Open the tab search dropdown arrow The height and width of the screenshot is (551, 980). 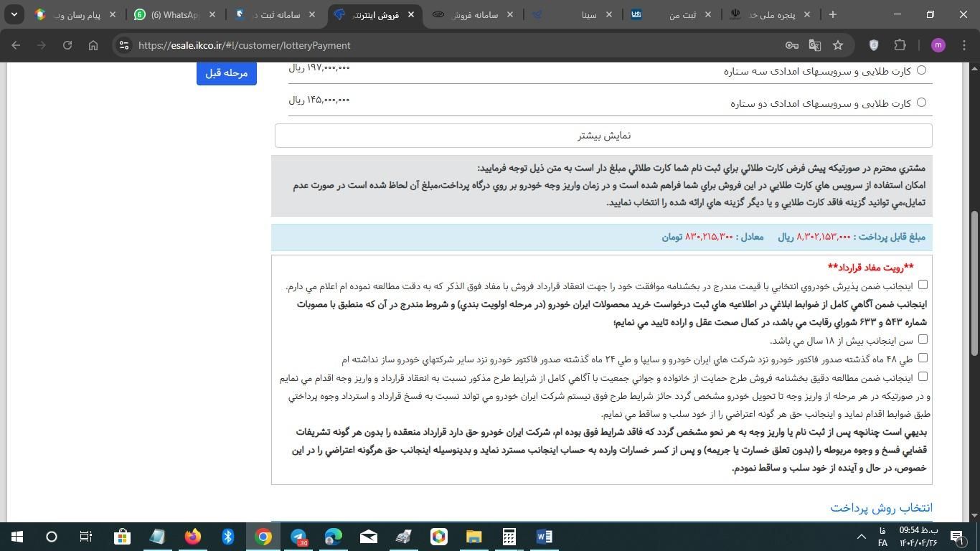(x=14, y=14)
